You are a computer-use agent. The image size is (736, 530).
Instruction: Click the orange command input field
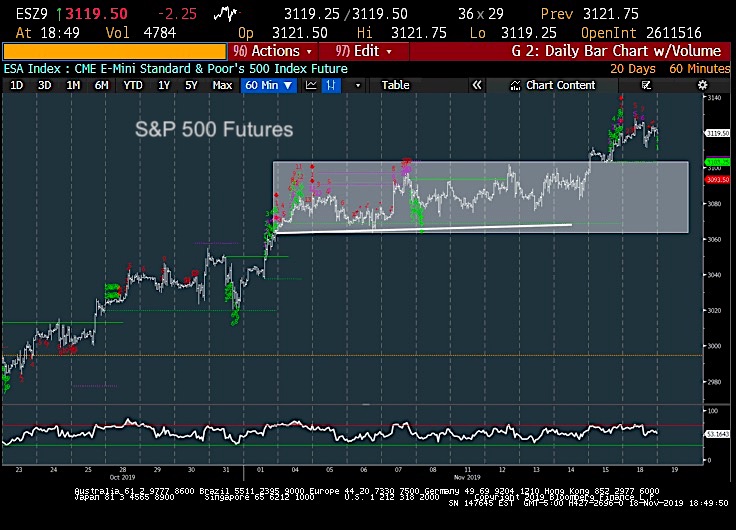(115, 51)
